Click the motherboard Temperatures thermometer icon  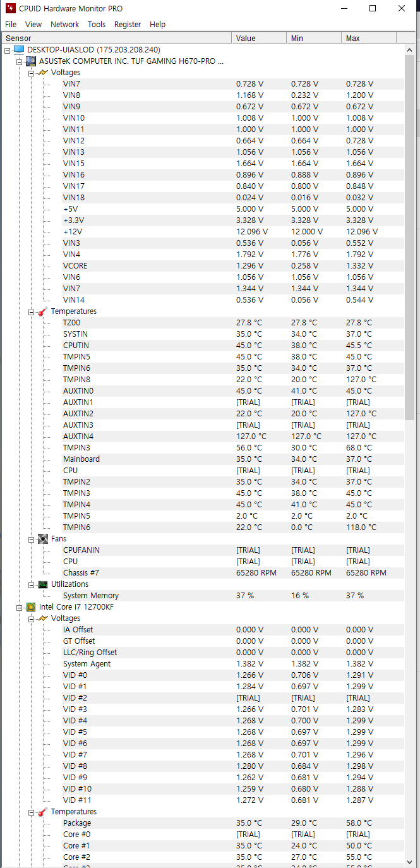(x=43, y=311)
